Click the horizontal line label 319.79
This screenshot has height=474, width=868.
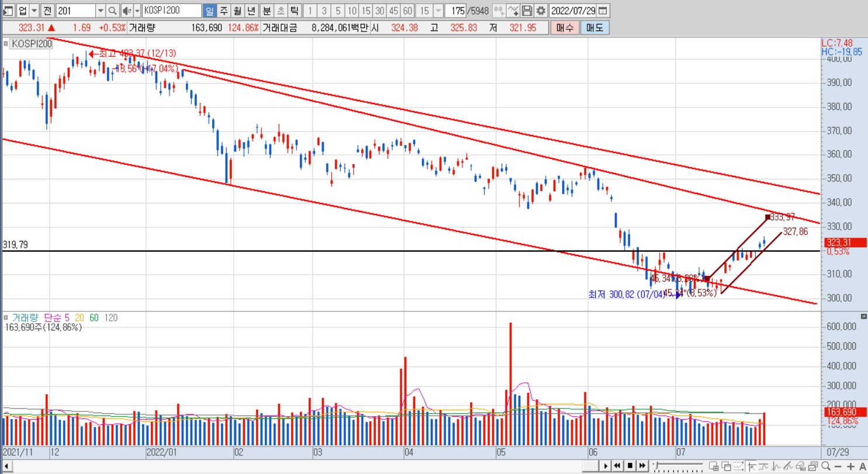click(15, 245)
